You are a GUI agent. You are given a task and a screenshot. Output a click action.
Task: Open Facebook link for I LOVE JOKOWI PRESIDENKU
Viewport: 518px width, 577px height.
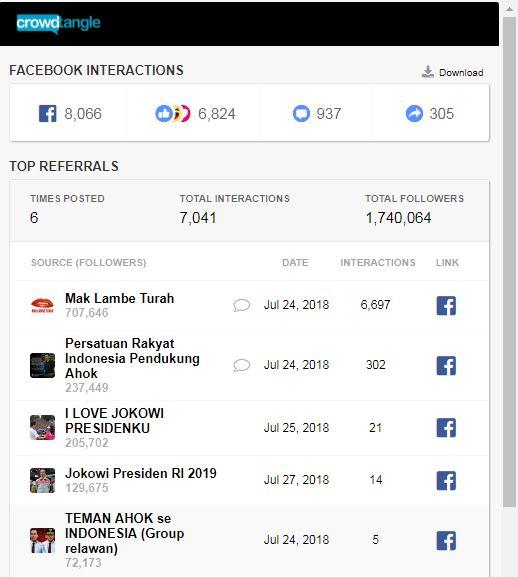[446, 428]
